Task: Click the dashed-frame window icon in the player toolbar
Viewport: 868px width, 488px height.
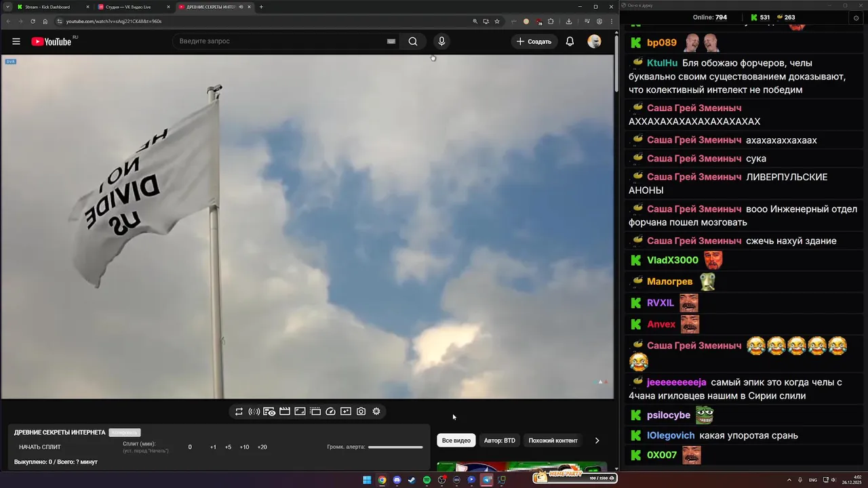Action: (x=315, y=411)
